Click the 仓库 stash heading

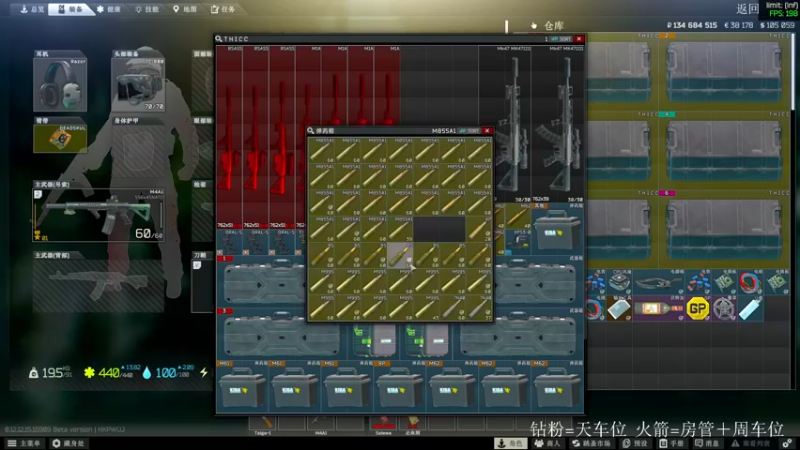(x=554, y=26)
